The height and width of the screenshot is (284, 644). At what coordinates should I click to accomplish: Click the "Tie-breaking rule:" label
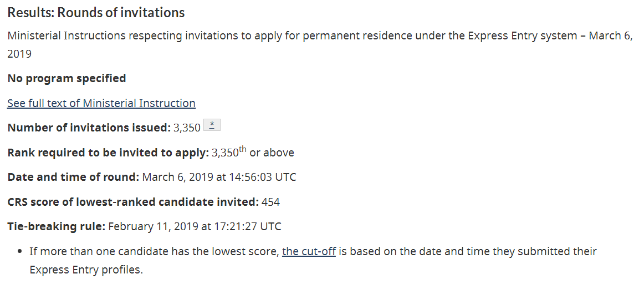click(x=56, y=226)
